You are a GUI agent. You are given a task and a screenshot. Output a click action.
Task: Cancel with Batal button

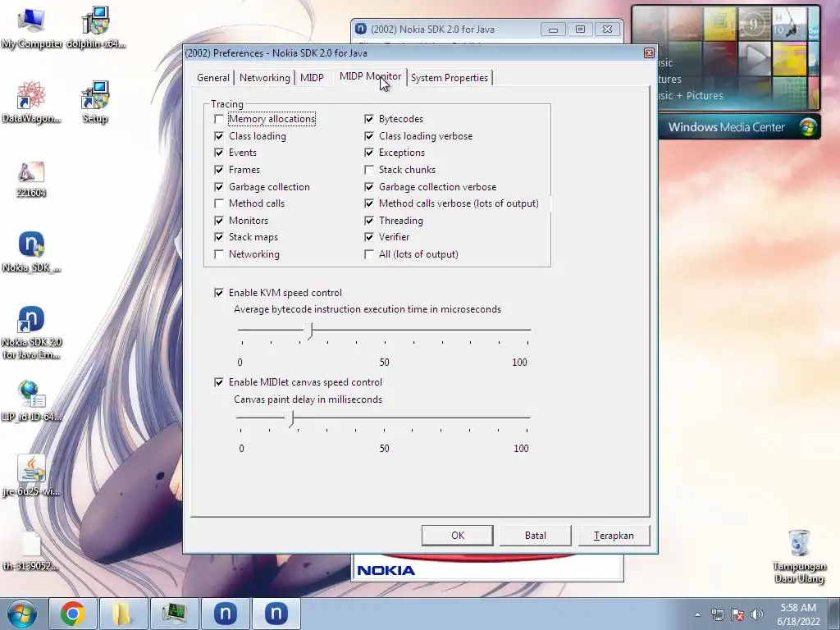536,536
